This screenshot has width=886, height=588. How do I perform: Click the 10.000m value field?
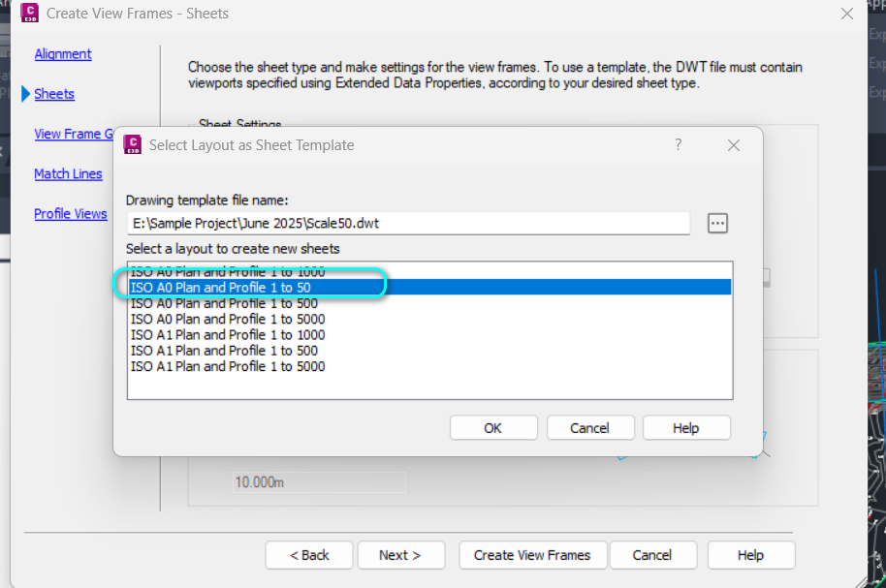[319, 482]
